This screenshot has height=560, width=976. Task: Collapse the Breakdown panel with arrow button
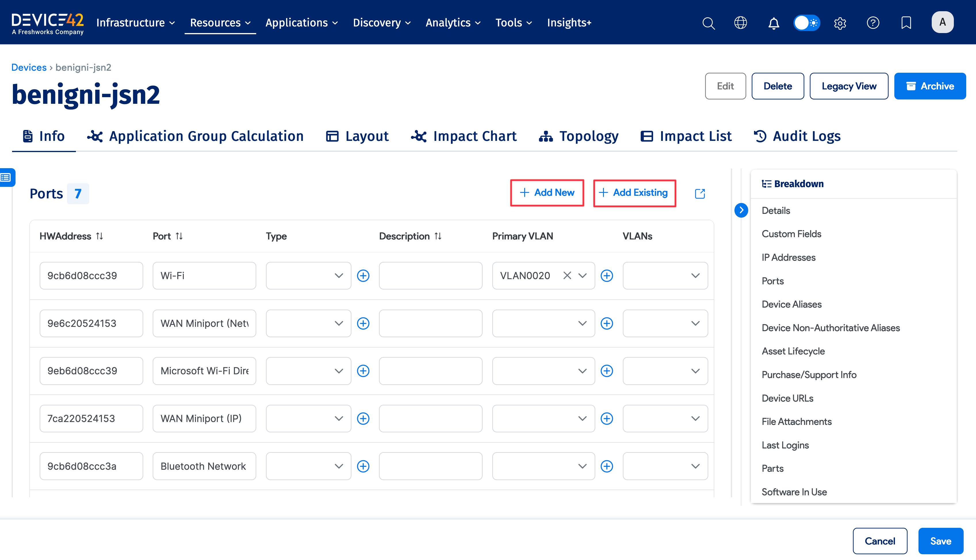(741, 210)
